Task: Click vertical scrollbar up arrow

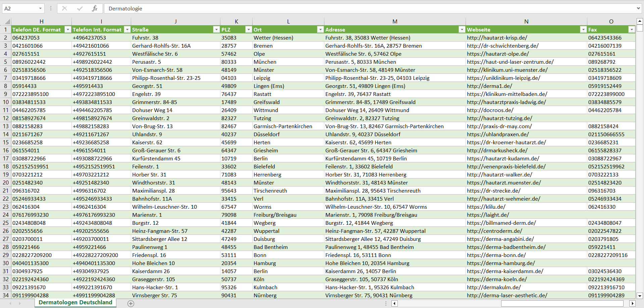Action: [640, 21]
